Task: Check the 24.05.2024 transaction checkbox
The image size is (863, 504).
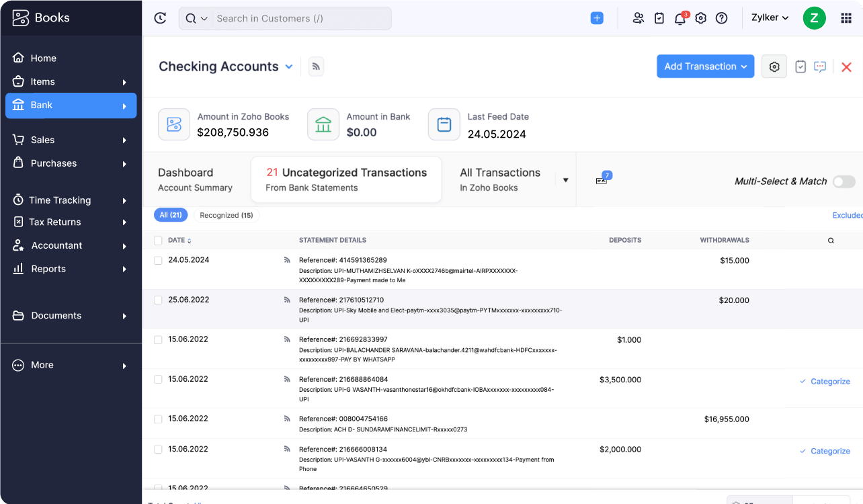Action: tap(158, 261)
